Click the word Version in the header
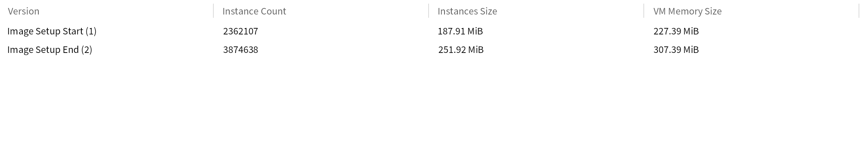The width and height of the screenshot is (868, 145). click(24, 11)
